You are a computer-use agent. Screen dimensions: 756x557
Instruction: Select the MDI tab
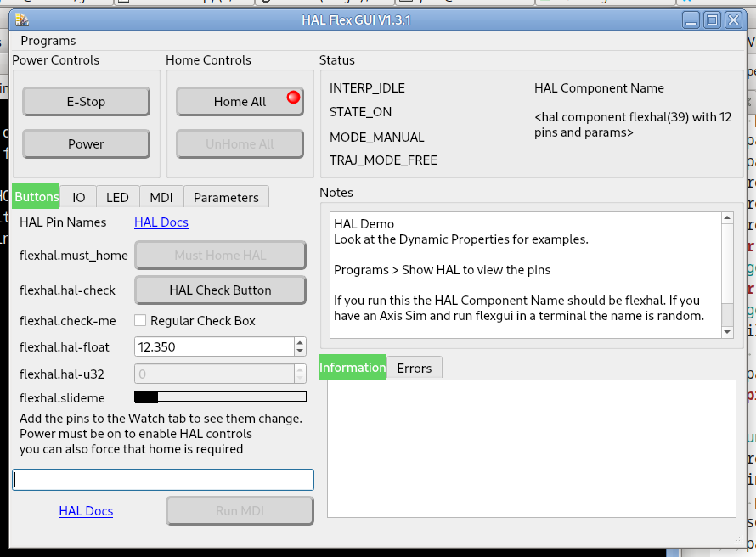click(x=161, y=197)
